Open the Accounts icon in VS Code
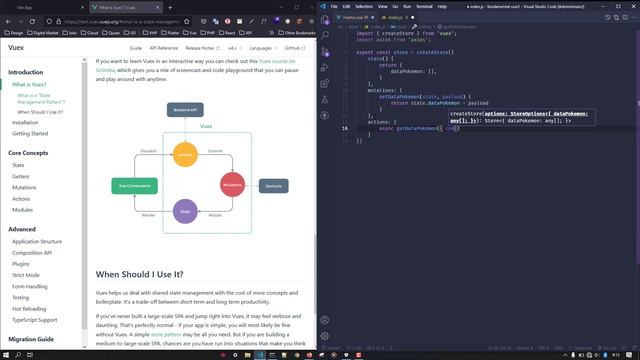The image size is (640, 360). (325, 320)
